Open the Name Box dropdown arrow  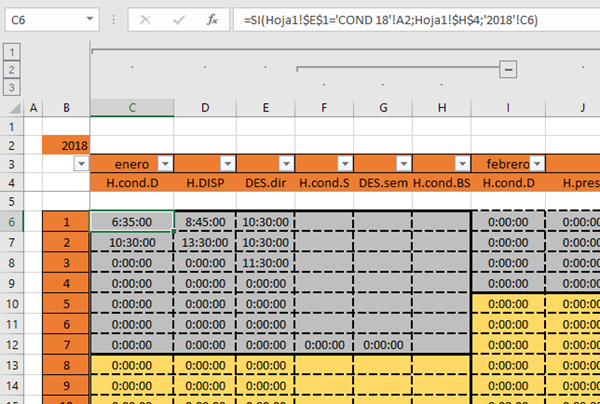89,19
